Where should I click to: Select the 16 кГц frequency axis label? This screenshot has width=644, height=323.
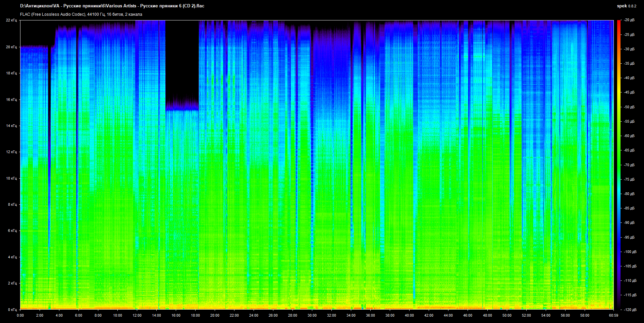(x=11, y=100)
